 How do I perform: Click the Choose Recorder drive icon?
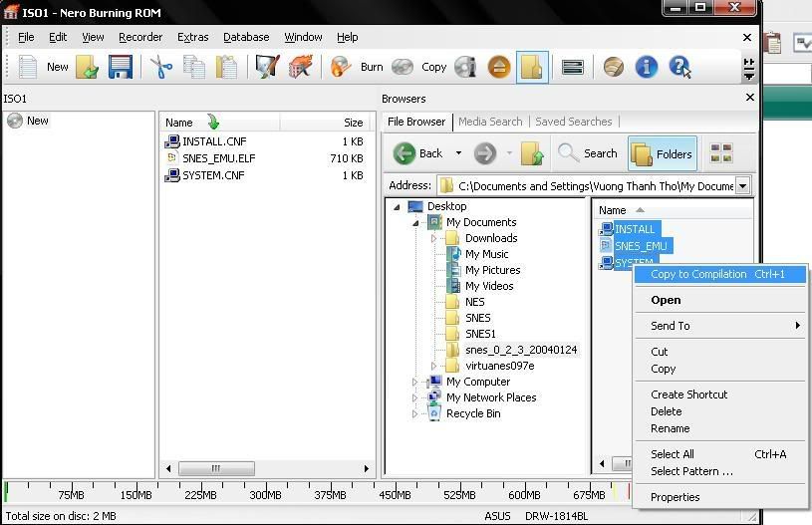tap(573, 68)
